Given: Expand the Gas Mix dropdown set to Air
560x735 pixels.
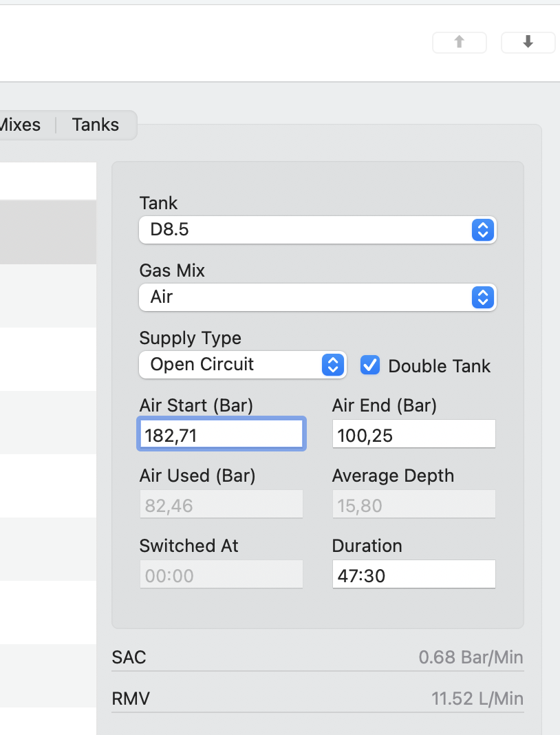Looking at the screenshot, I should 317,297.
